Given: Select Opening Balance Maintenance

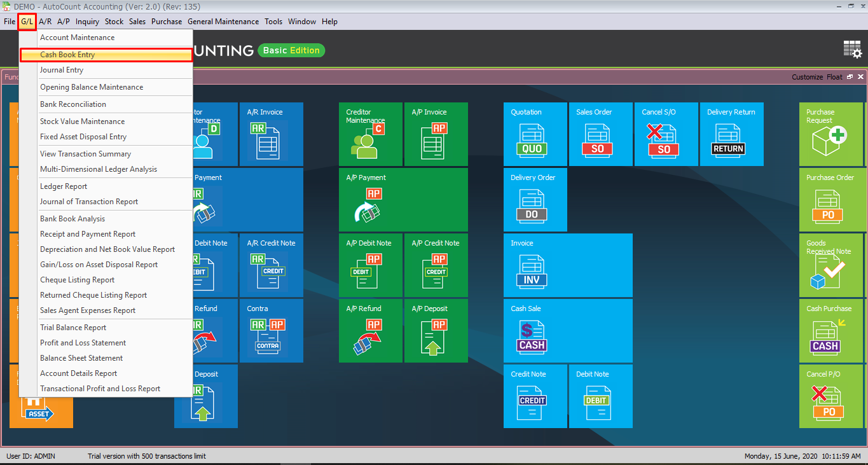Looking at the screenshot, I should [106, 87].
